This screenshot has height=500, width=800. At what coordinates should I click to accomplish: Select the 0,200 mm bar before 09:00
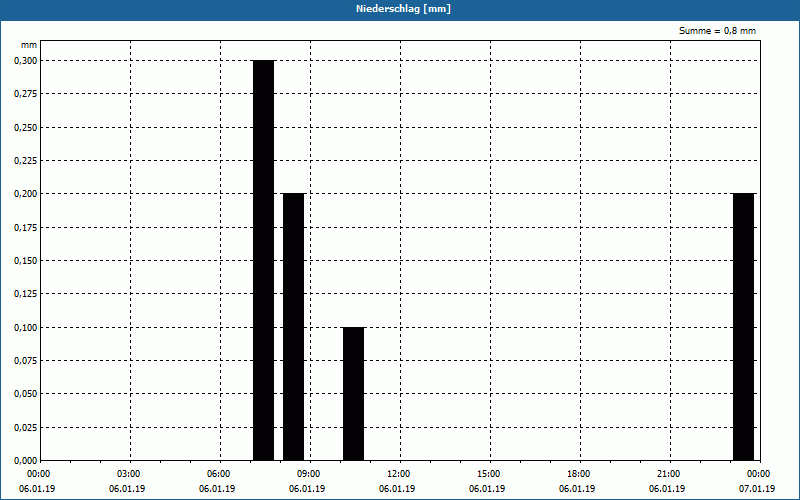tap(294, 327)
